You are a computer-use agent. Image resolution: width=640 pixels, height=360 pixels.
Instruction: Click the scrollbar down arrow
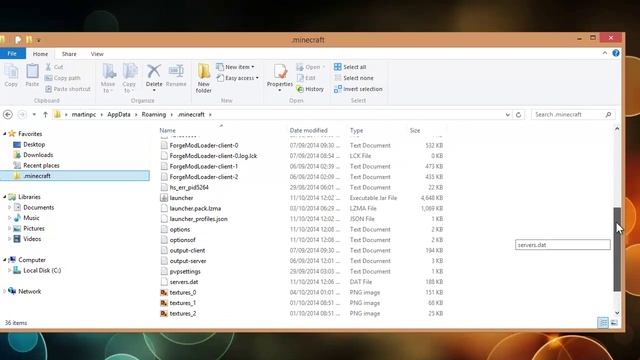tap(617, 313)
